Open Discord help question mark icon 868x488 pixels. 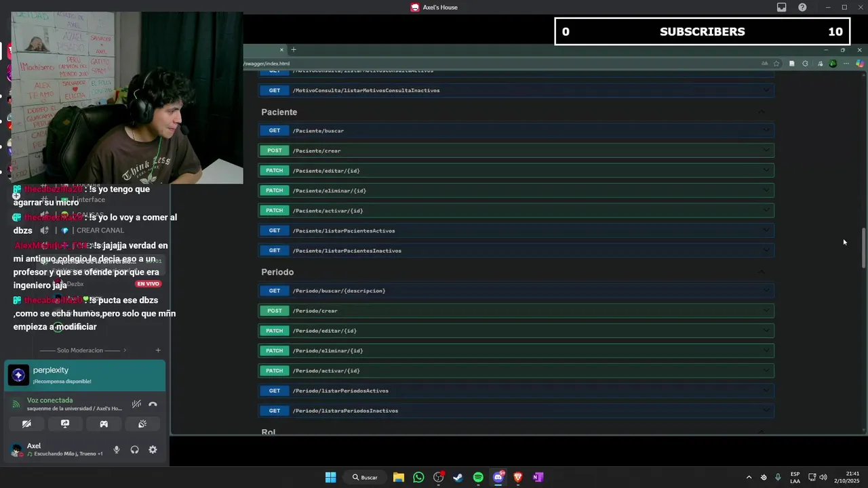click(802, 7)
